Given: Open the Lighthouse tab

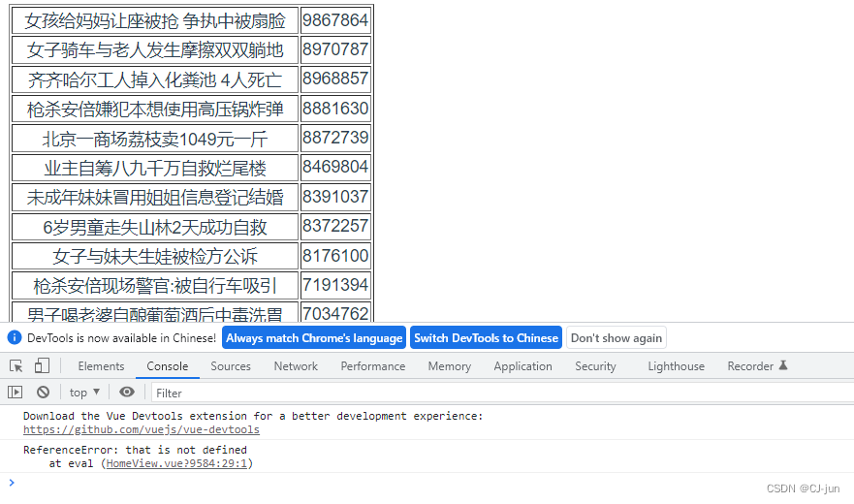Looking at the screenshot, I should (x=676, y=366).
